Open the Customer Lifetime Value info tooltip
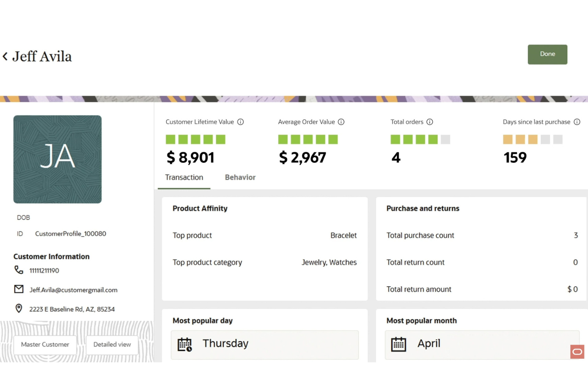 click(240, 122)
